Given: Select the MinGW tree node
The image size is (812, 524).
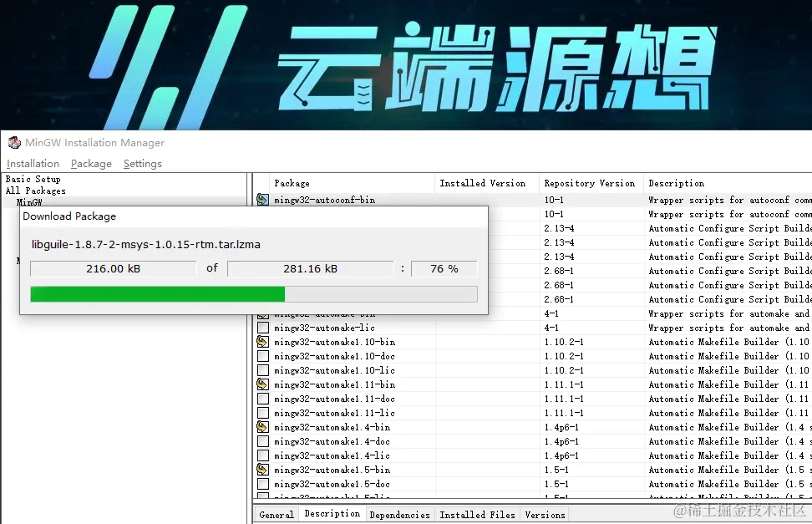Looking at the screenshot, I should [x=29, y=202].
